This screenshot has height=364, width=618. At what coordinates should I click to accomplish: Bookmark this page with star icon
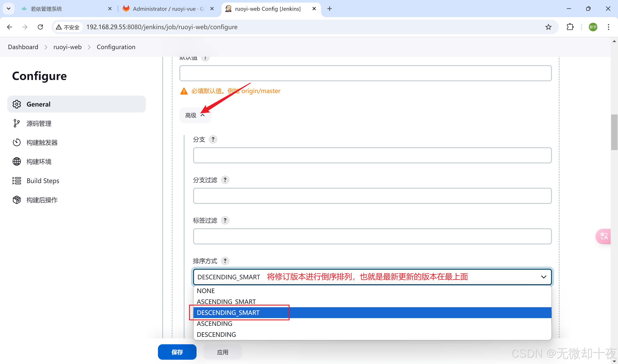coord(548,27)
